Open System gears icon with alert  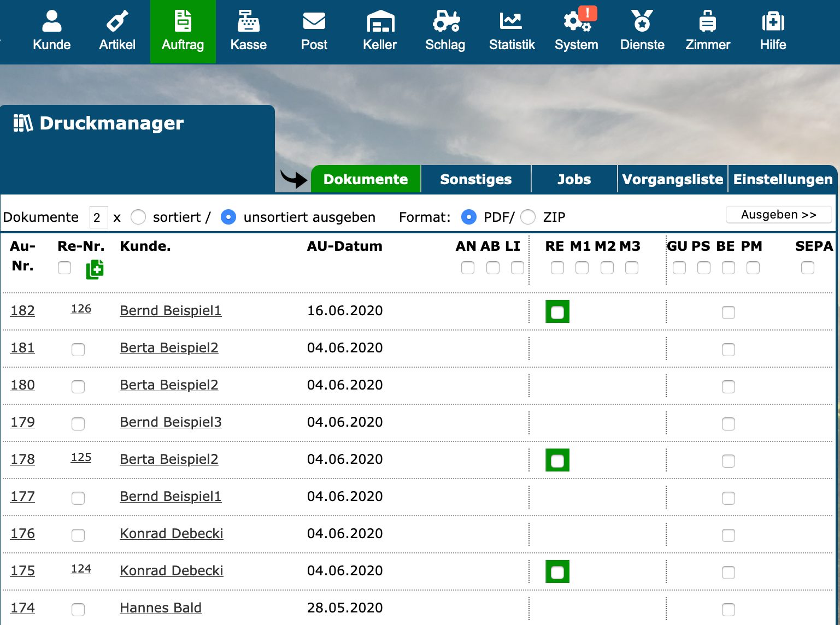pos(576,22)
